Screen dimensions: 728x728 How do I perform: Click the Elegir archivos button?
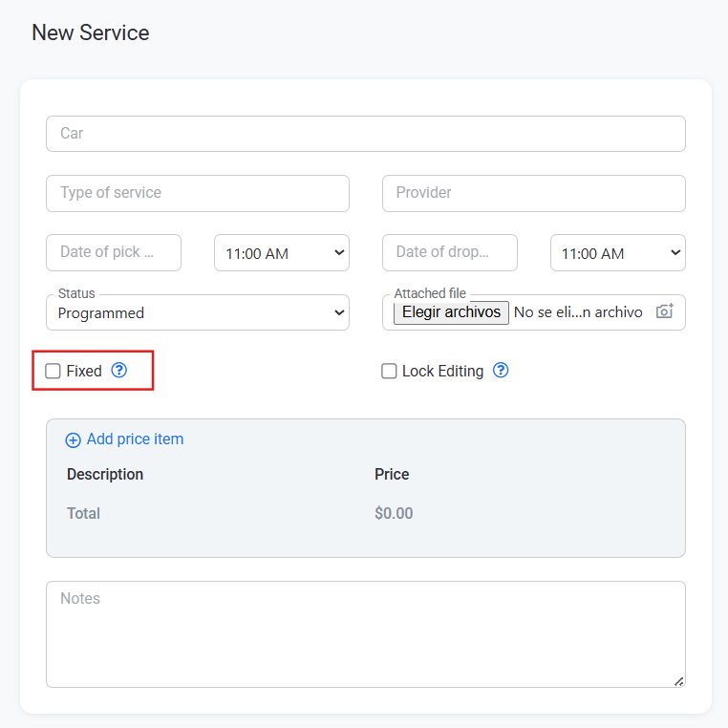pyautogui.click(x=451, y=312)
